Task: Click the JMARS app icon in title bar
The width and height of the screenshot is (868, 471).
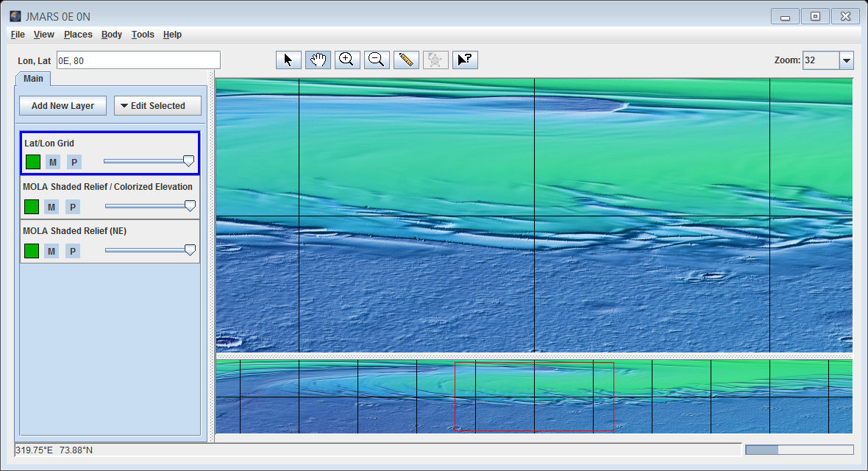Action: 15,16
